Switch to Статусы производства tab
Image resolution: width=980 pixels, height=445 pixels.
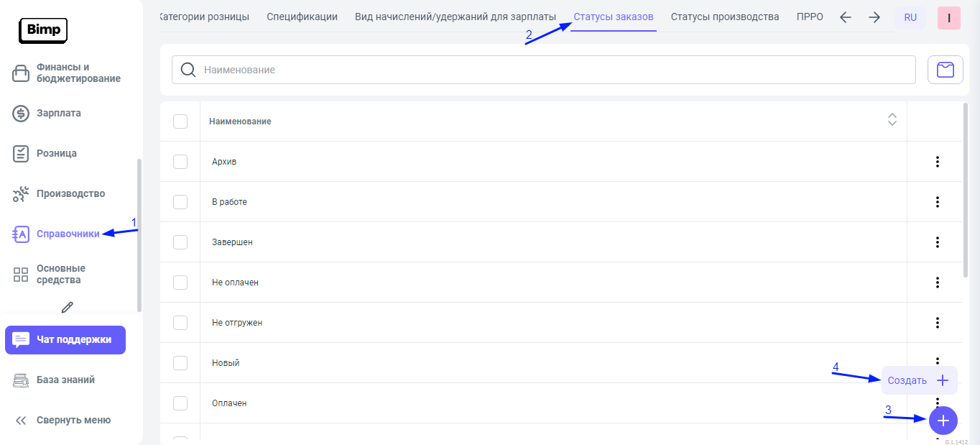click(x=724, y=17)
